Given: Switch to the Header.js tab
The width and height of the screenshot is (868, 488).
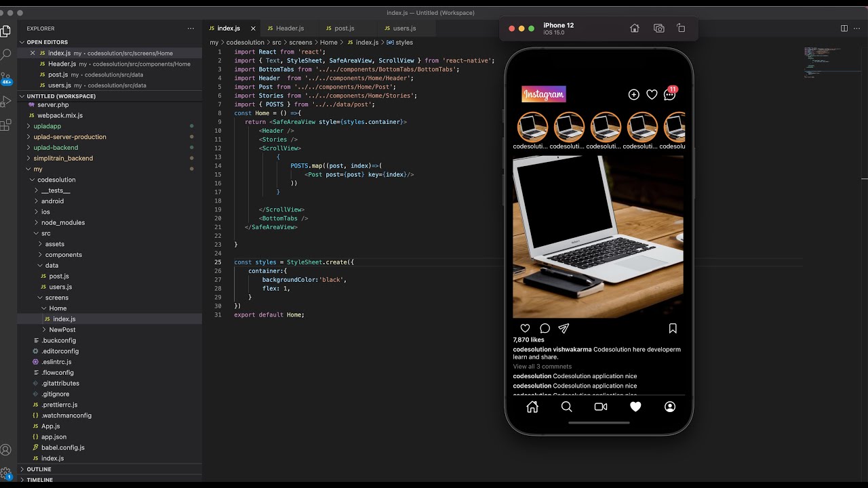Looking at the screenshot, I should click(x=290, y=28).
